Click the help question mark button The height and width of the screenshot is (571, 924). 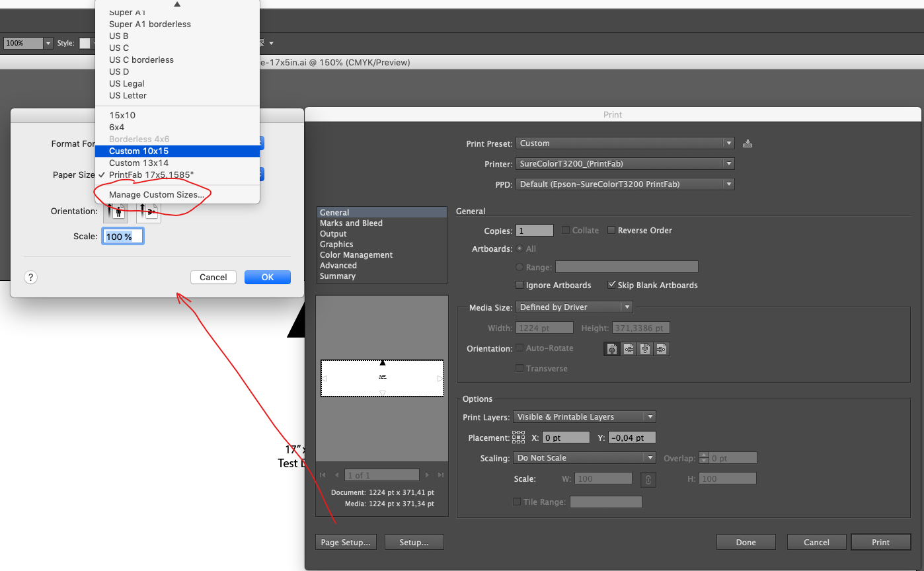(x=31, y=278)
